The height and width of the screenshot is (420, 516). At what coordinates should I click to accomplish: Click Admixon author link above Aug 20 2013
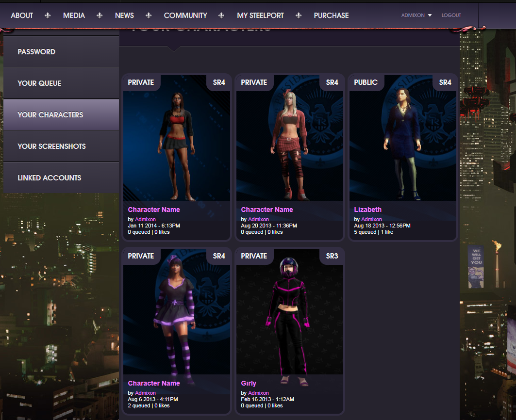click(258, 219)
